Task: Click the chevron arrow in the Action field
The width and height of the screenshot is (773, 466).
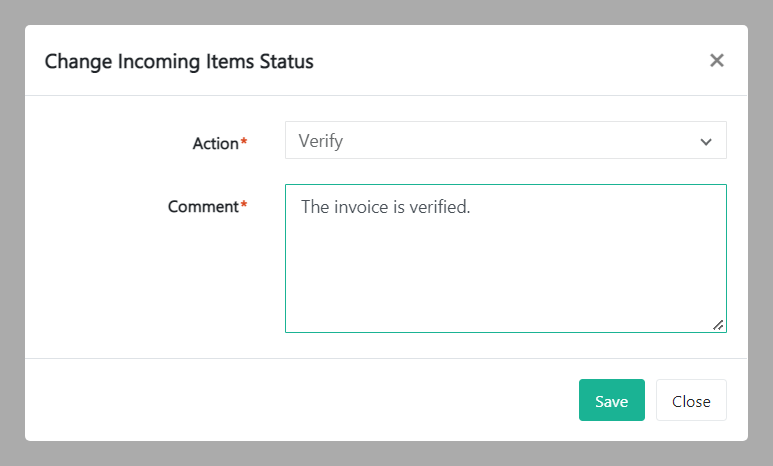Action: pyautogui.click(x=706, y=142)
